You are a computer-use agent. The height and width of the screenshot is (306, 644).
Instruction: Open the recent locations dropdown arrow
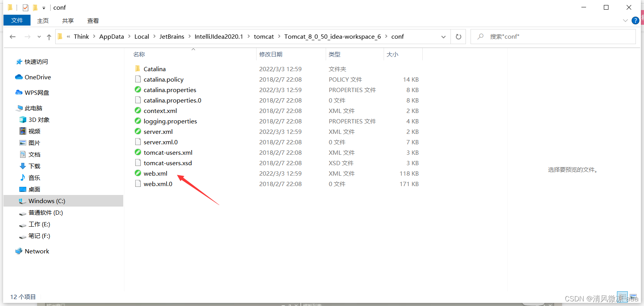click(x=39, y=37)
